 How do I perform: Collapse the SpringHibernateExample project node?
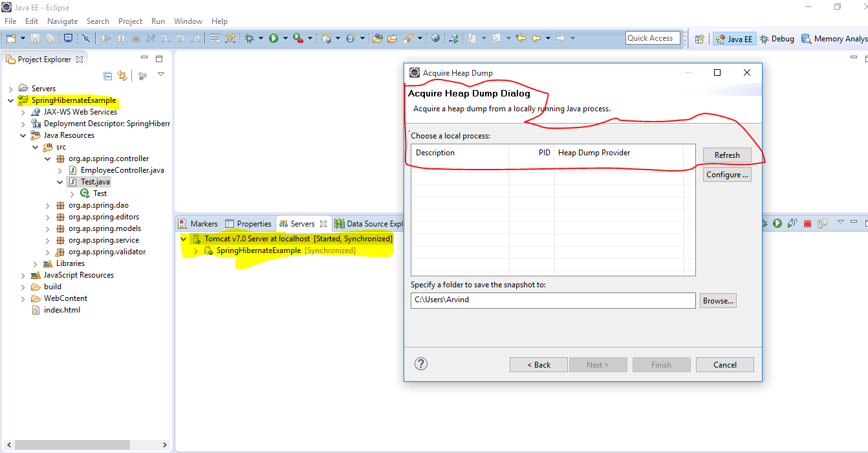(x=11, y=100)
